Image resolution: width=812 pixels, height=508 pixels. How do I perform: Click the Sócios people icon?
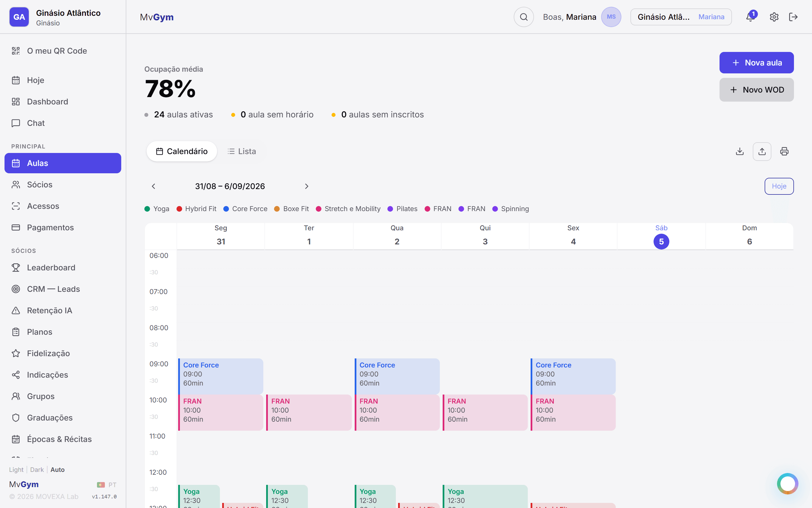click(x=16, y=185)
